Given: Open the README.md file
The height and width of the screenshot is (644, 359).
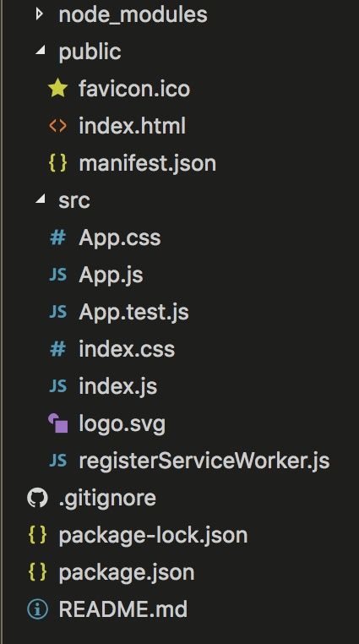Looking at the screenshot, I should (x=123, y=609).
